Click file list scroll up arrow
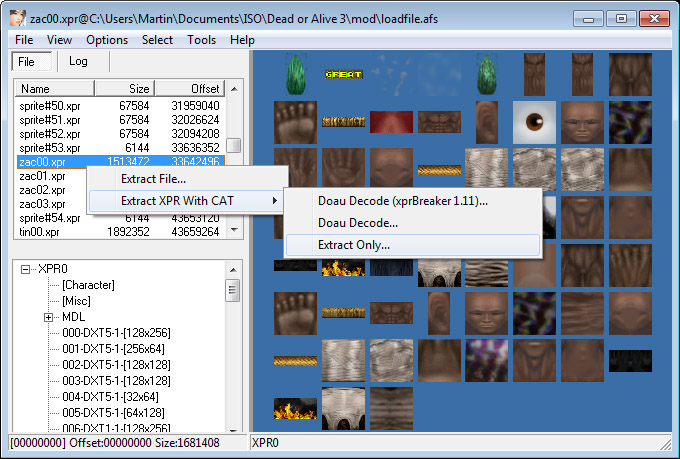680x459 pixels. click(234, 89)
